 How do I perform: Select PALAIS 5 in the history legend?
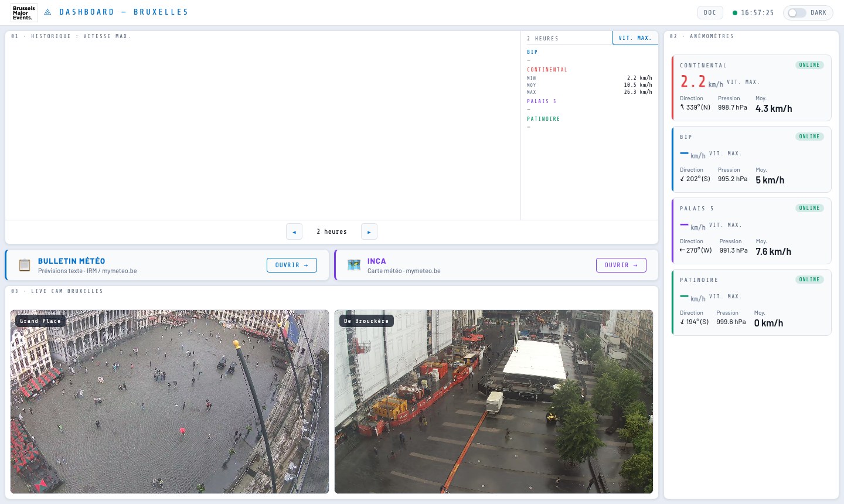point(542,101)
